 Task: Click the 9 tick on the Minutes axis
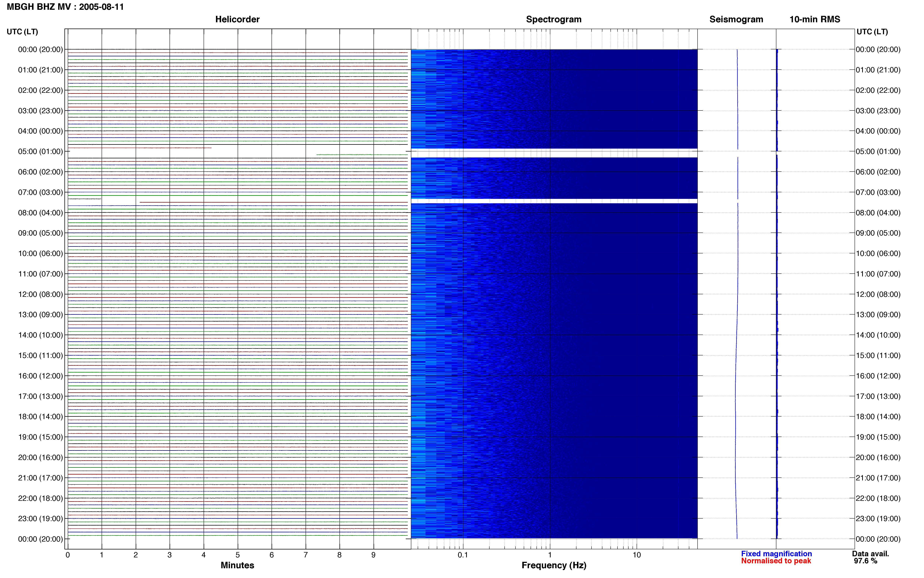(373, 555)
